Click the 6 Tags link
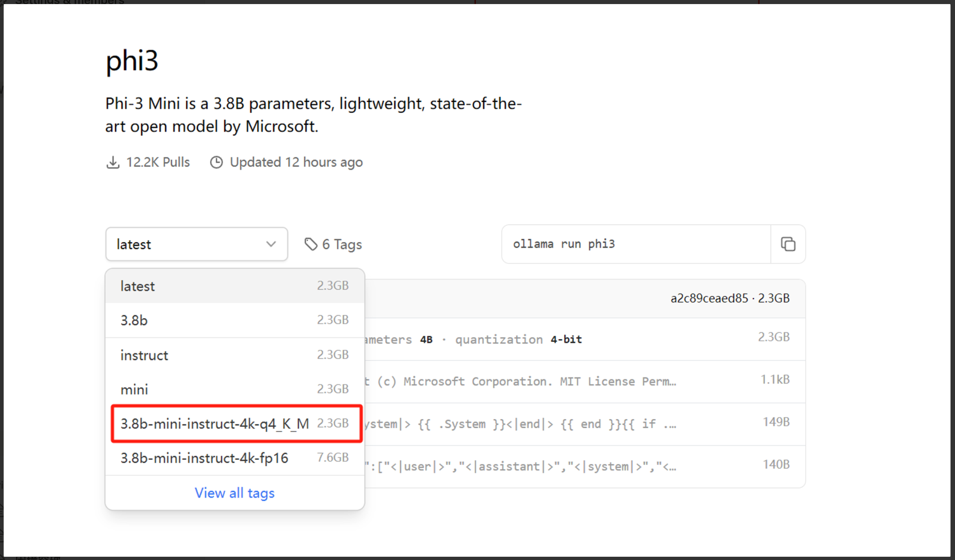The height and width of the screenshot is (560, 955). (x=342, y=244)
